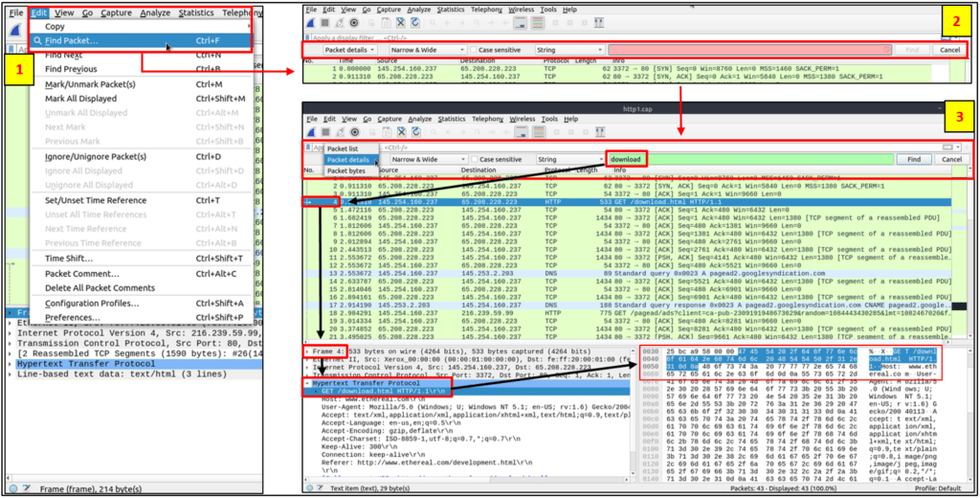Enable Case sensitive checkbox in window 2

point(475,50)
